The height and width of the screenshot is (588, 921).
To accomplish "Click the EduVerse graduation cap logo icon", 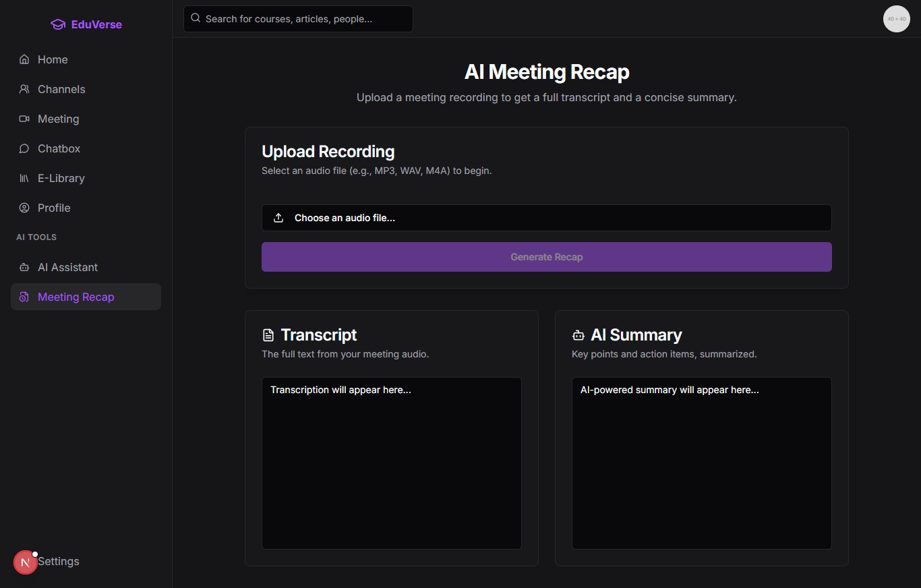I will [x=58, y=24].
